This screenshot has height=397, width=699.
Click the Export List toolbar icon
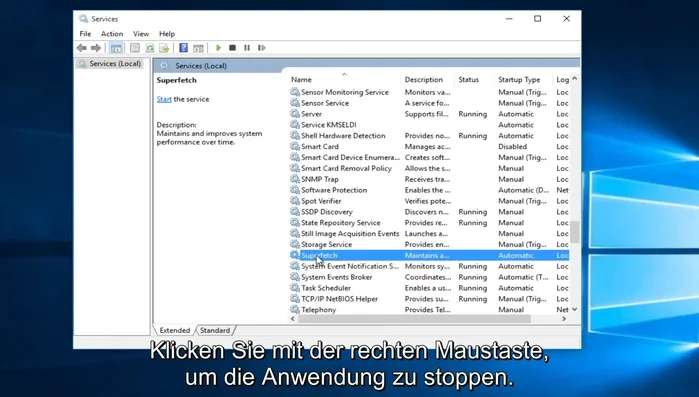pyautogui.click(x=164, y=48)
